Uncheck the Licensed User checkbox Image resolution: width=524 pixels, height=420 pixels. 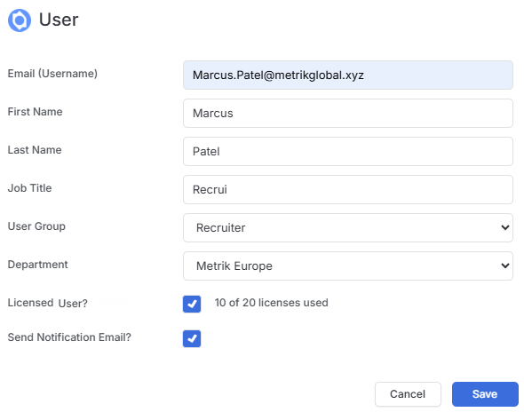click(192, 304)
